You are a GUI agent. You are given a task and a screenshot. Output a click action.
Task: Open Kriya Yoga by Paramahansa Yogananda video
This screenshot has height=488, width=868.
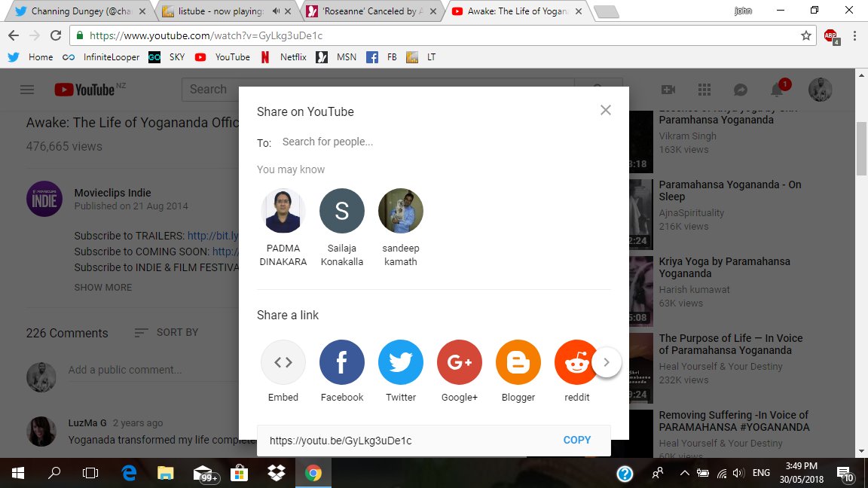[724, 267]
